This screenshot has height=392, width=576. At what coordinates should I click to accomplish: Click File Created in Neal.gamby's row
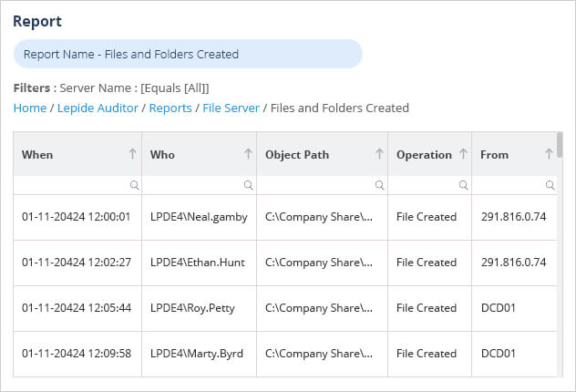[427, 217]
